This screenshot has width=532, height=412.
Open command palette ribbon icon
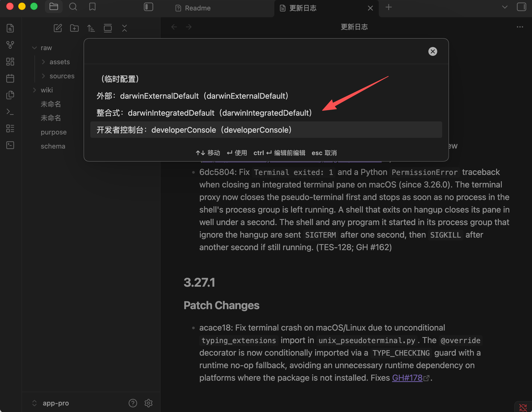click(x=10, y=112)
